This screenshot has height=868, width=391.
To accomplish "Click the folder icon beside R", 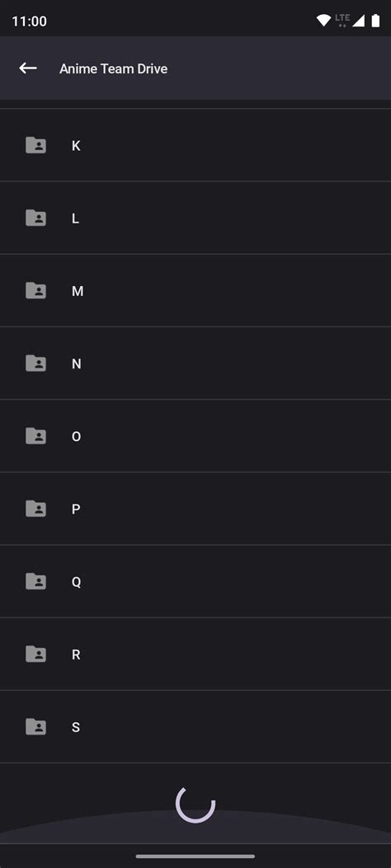I will (x=36, y=655).
